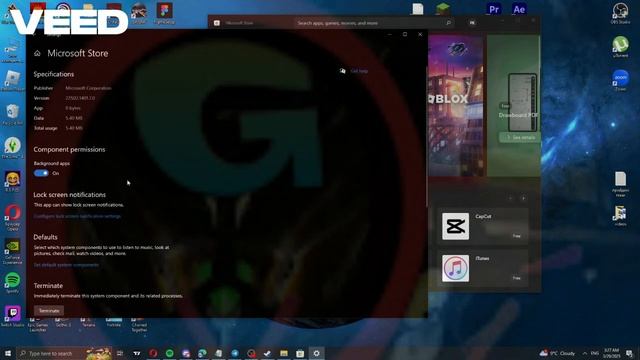640x360 pixels.
Task: Open the Microsoft Store taskbar icon
Action: tap(300, 353)
